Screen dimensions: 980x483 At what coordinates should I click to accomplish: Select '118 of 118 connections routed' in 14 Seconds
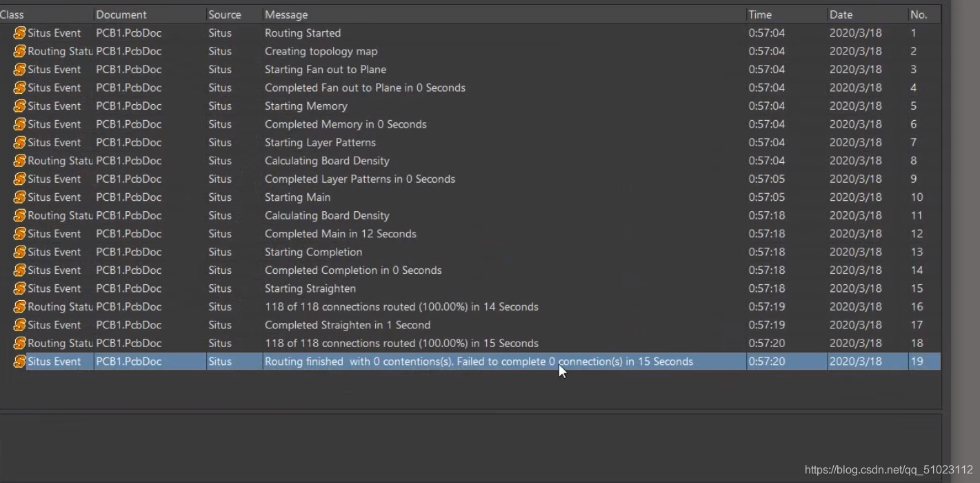tap(401, 307)
